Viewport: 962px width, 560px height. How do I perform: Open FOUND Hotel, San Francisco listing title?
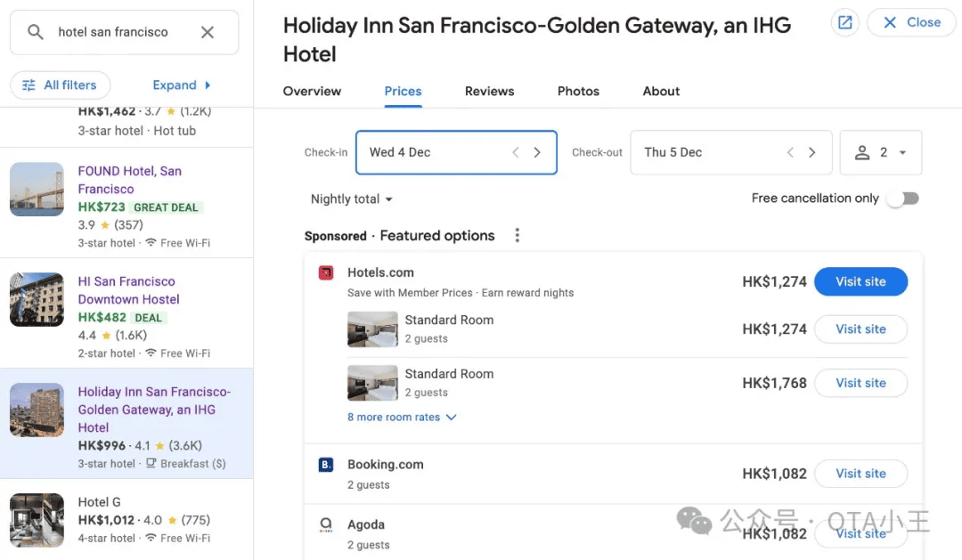[129, 180]
